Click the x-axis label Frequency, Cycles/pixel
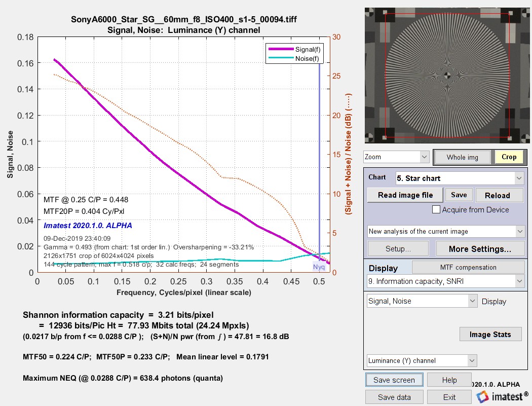 [183, 292]
